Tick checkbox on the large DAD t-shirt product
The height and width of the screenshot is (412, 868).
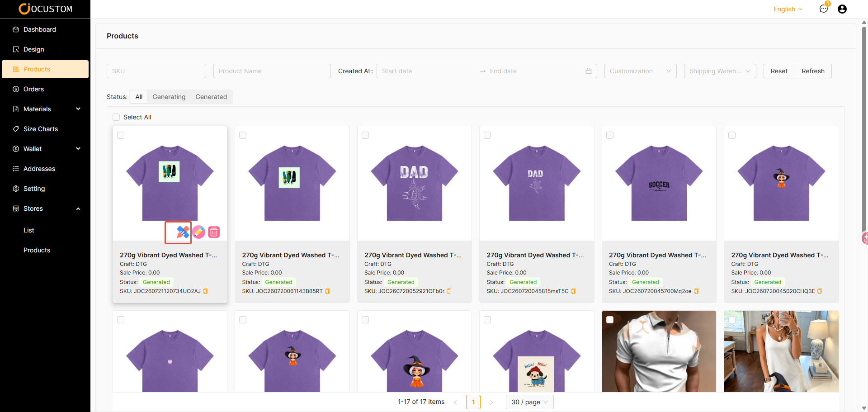[365, 135]
